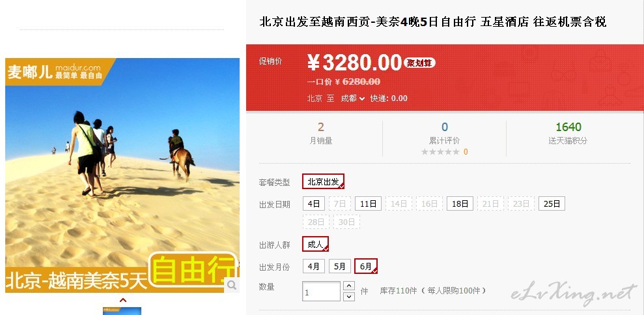Choose departure month 4月
This screenshot has height=315, width=644.
point(314,266)
